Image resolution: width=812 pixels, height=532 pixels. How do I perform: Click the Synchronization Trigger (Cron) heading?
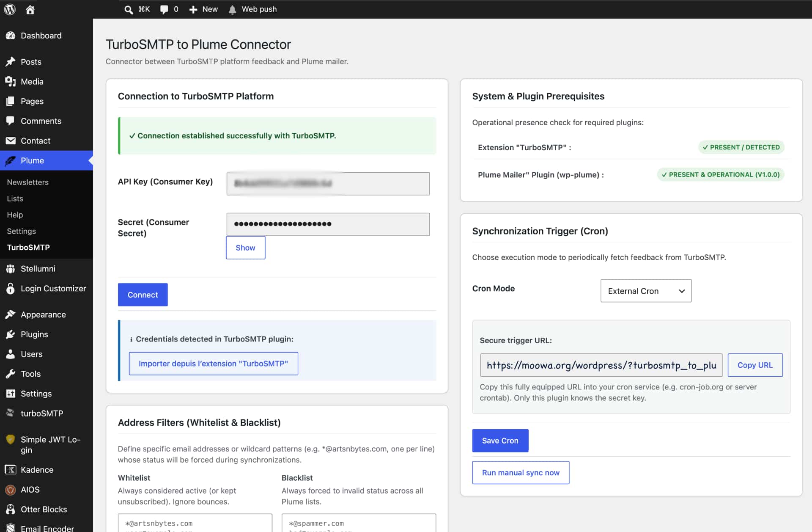tap(540, 231)
